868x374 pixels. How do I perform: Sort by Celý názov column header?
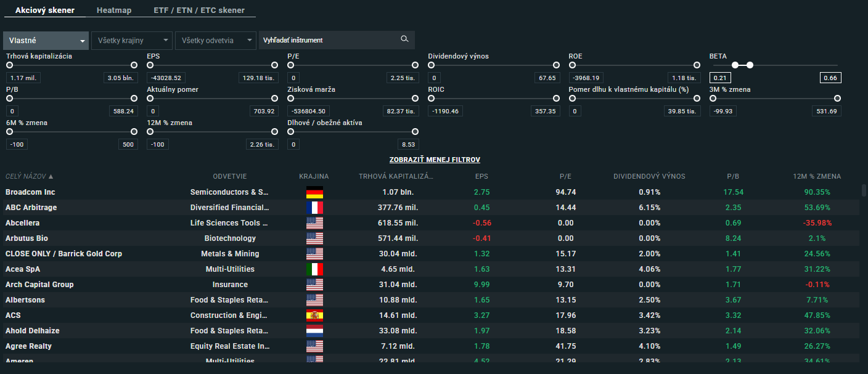pyautogui.click(x=29, y=176)
